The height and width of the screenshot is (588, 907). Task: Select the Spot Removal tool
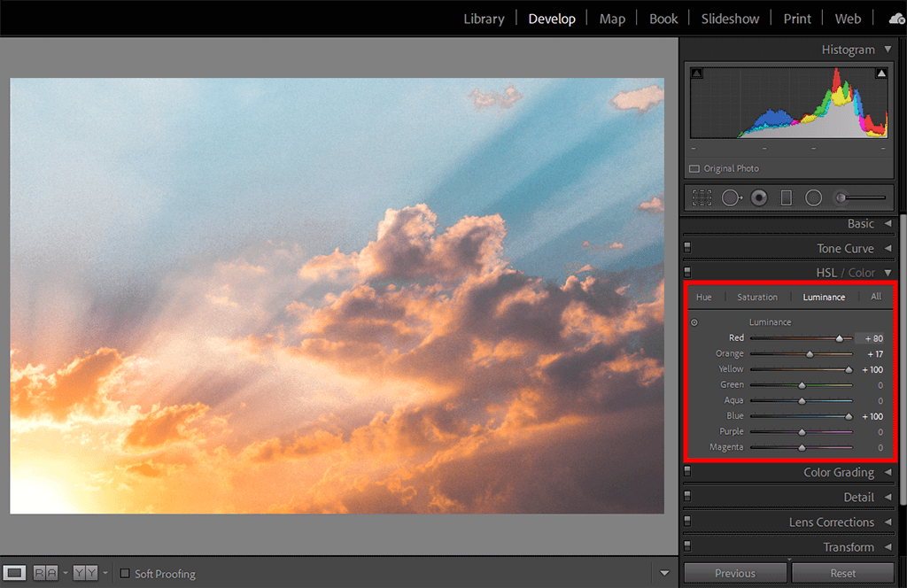pyautogui.click(x=732, y=197)
